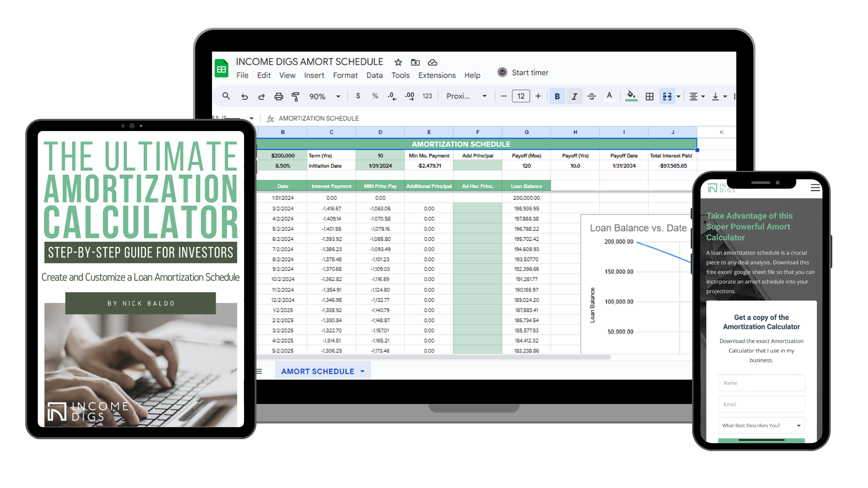The width and height of the screenshot is (868, 488).
Task: Click the paint format icon
Action: (x=296, y=96)
